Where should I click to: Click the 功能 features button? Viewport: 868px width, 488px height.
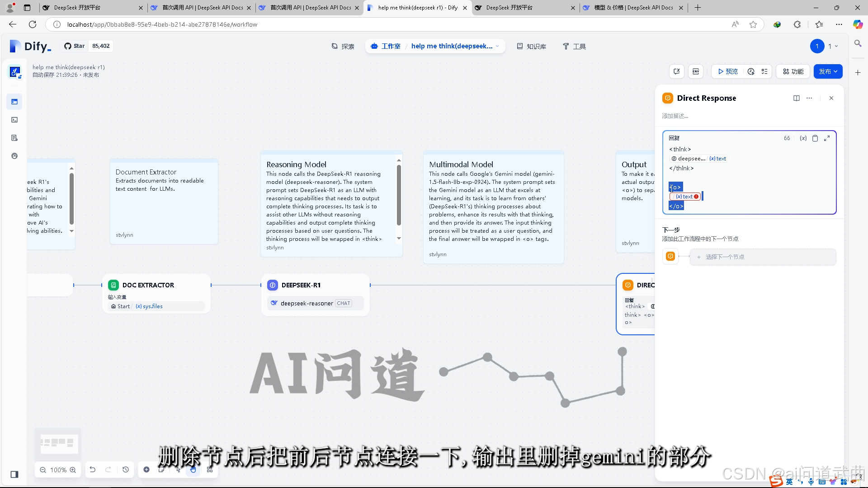(x=792, y=71)
